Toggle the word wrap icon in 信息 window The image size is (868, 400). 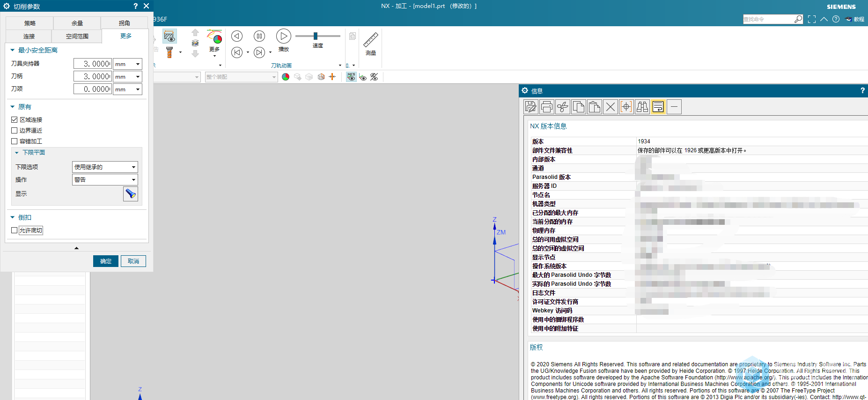(658, 107)
